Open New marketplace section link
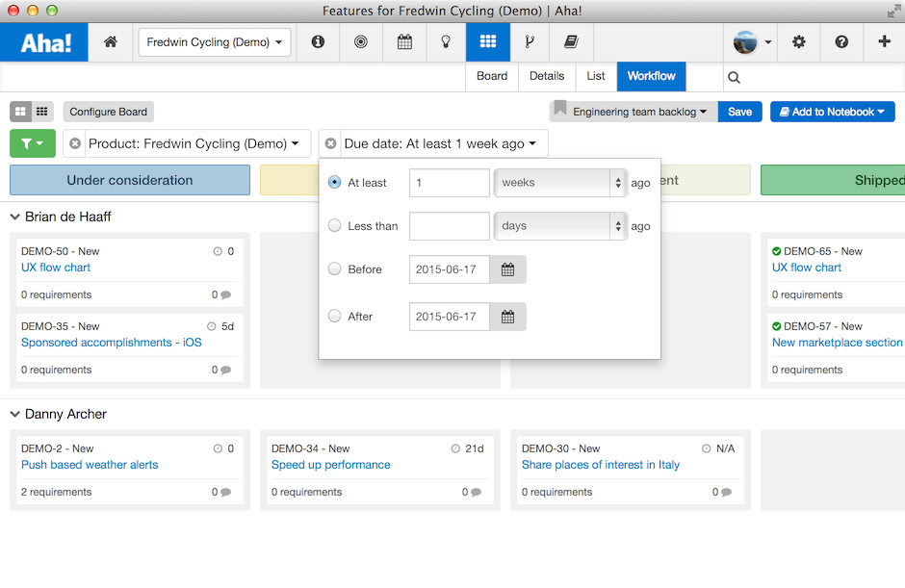 pos(838,343)
